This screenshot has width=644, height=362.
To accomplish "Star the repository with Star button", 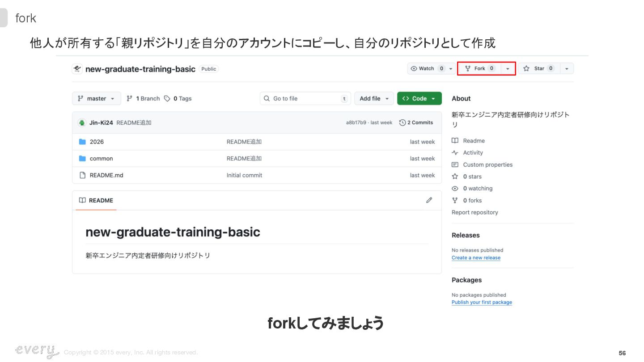I will pos(539,68).
